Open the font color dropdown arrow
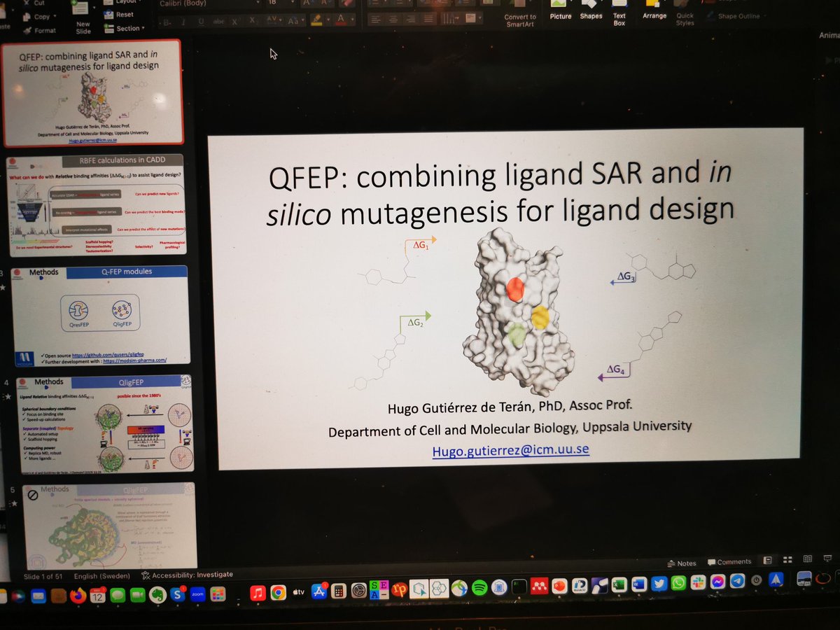This screenshot has height=630, width=840. pyautogui.click(x=353, y=20)
